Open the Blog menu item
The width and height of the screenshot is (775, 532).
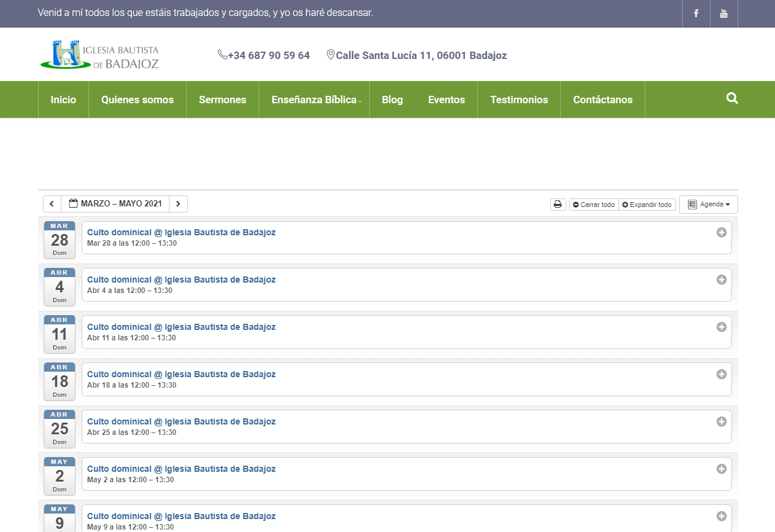click(x=392, y=100)
